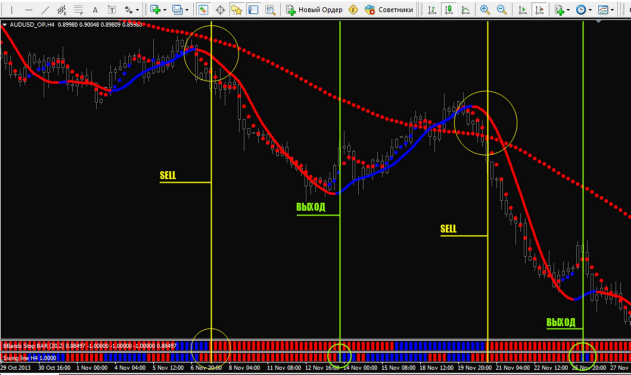Screen dimensions: 631x375
Task: Zoom out on the chart
Action: pyautogui.click(x=501, y=10)
